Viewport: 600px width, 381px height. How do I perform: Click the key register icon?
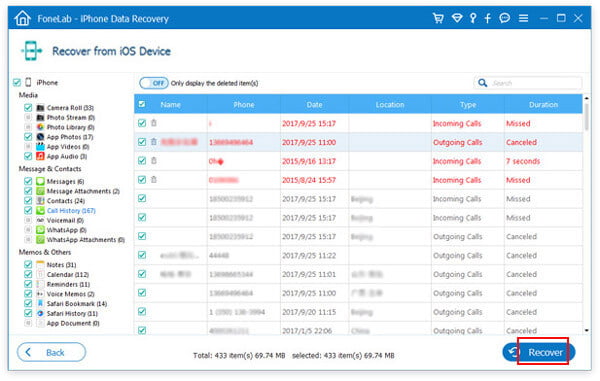[x=473, y=18]
